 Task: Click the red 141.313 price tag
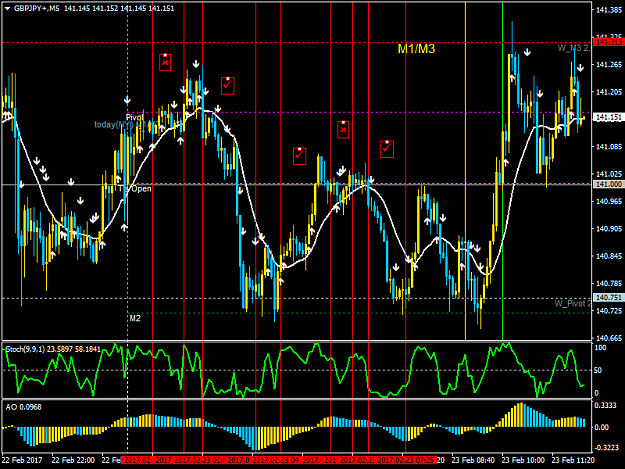tap(608, 42)
